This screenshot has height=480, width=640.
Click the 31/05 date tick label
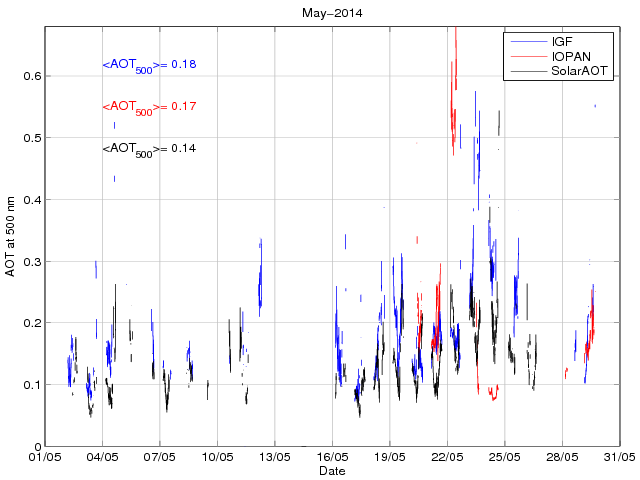pos(620,457)
